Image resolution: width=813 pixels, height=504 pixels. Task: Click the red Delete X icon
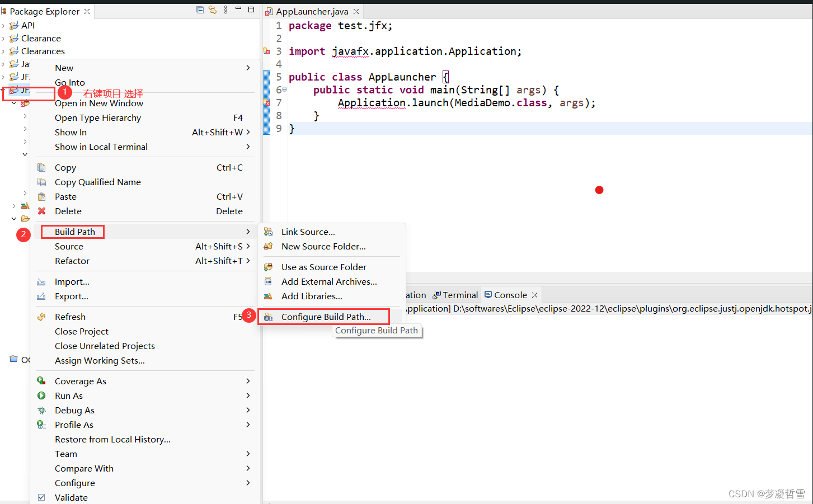pos(42,211)
